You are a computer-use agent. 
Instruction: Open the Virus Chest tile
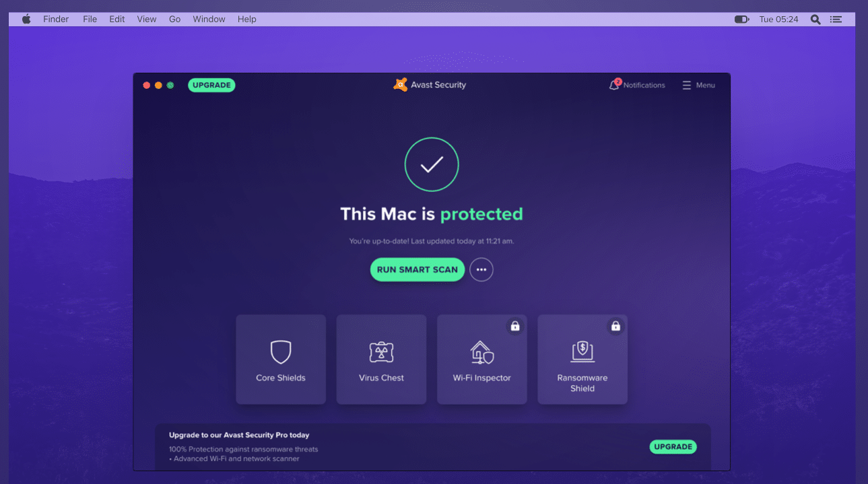pos(381,359)
